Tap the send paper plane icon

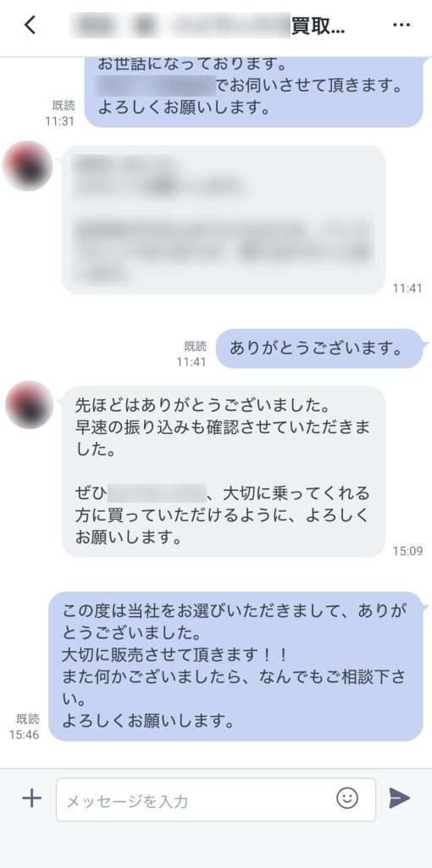pyautogui.click(x=399, y=798)
